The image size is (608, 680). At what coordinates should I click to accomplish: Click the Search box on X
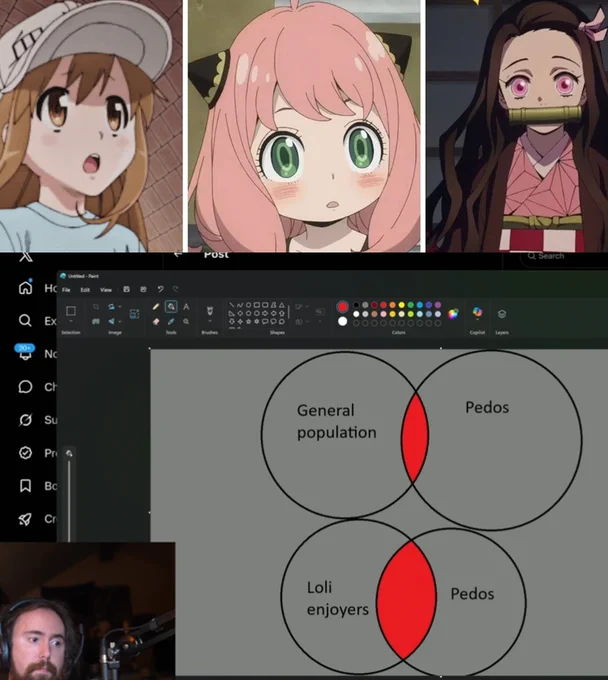pos(564,256)
